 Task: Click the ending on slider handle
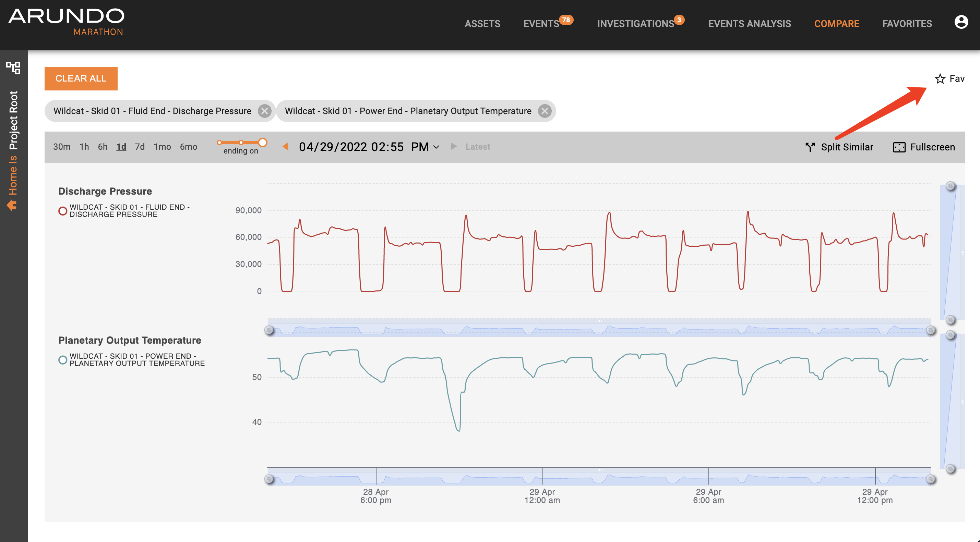263,143
